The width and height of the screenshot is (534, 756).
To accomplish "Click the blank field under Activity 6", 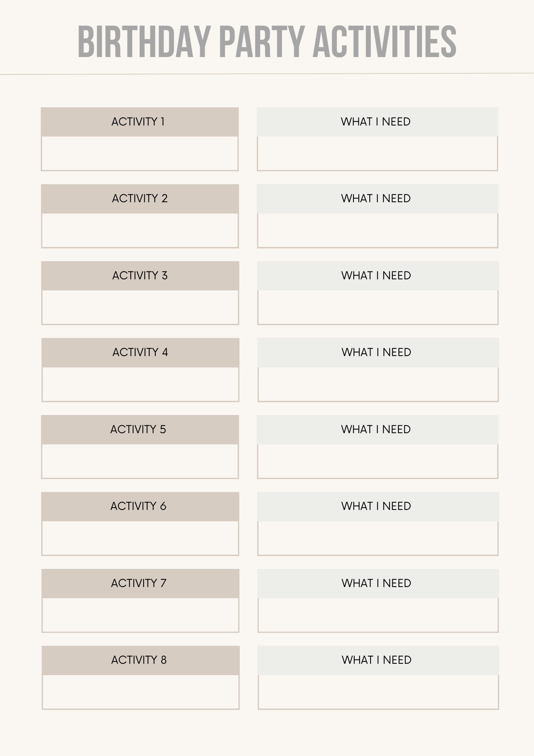I will (x=140, y=538).
